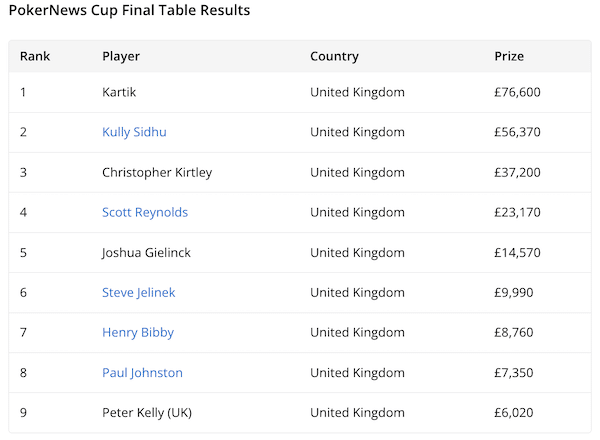Click the £14,570 prize in Gielinck's row

518,252
